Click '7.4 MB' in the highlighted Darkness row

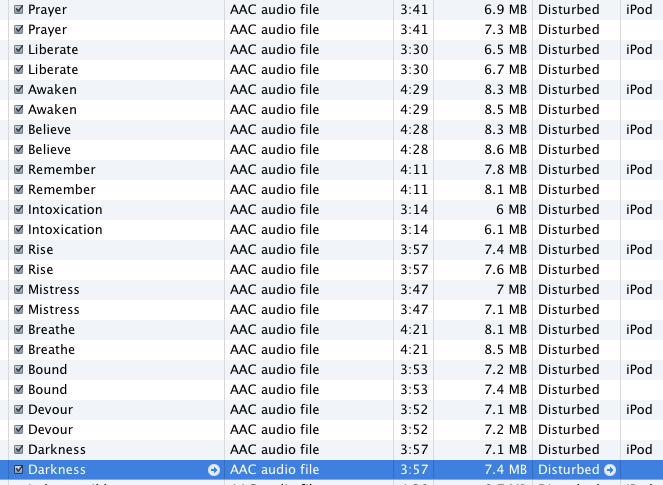coord(505,469)
